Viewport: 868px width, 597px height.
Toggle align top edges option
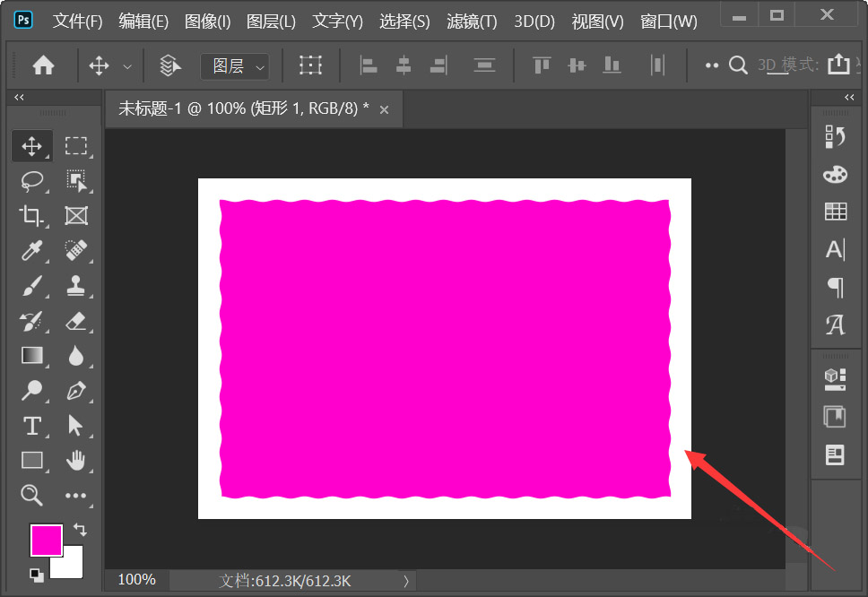[x=540, y=65]
